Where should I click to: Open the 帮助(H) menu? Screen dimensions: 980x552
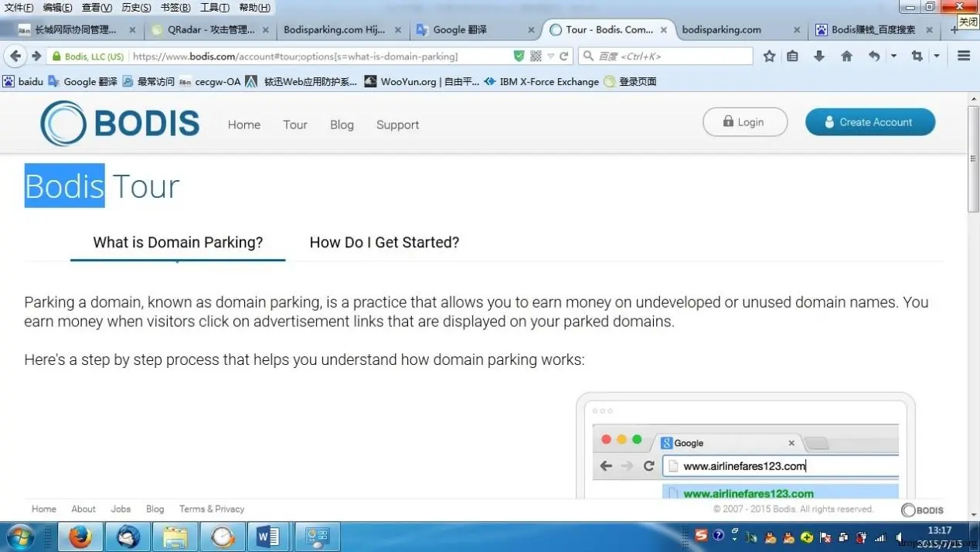click(254, 8)
